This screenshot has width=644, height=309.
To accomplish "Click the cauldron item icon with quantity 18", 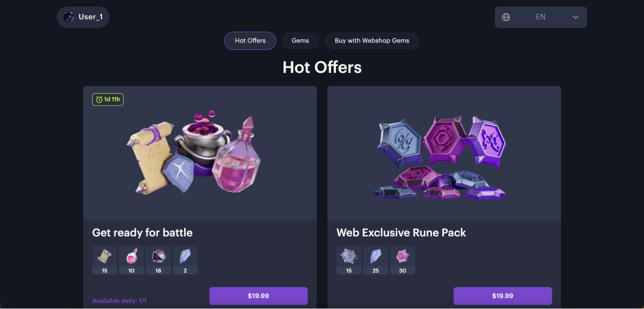I will 158,256.
